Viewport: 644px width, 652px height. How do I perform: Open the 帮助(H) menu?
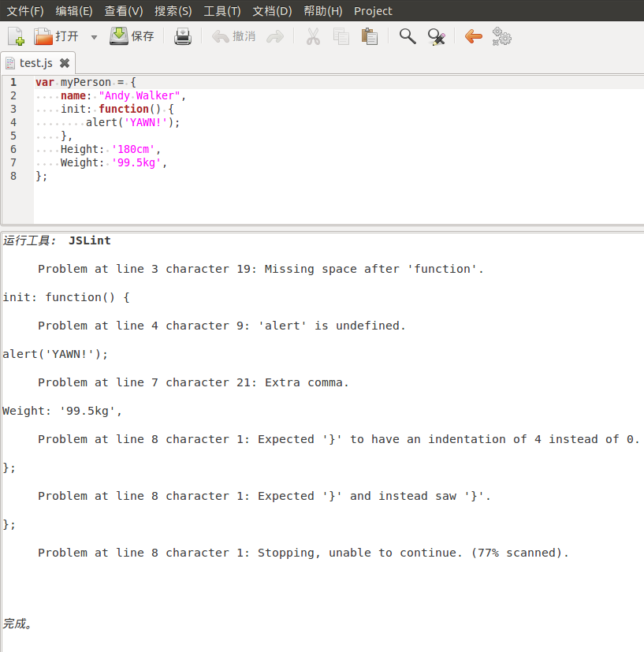tap(322, 11)
